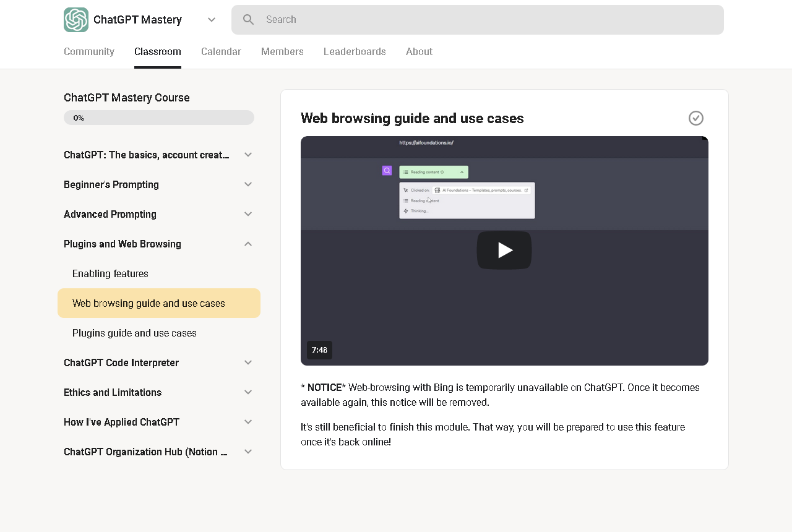The image size is (792, 532).
Task: Click the ChatGPT Mastery group name
Action: pos(137,20)
